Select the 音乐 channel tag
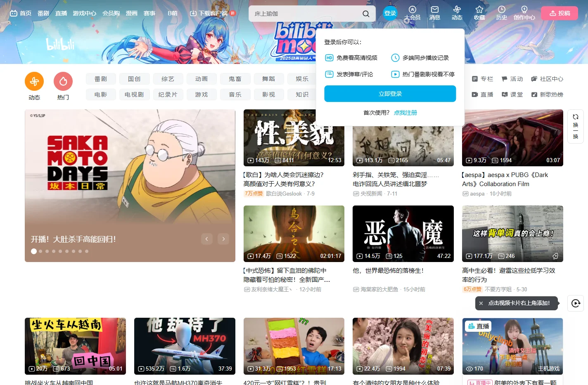 (x=235, y=94)
